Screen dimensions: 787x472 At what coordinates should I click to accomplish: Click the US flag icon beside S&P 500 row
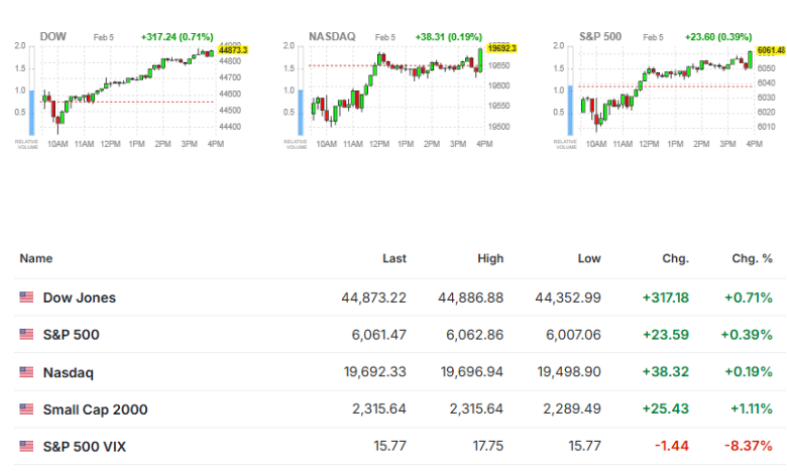(27, 334)
